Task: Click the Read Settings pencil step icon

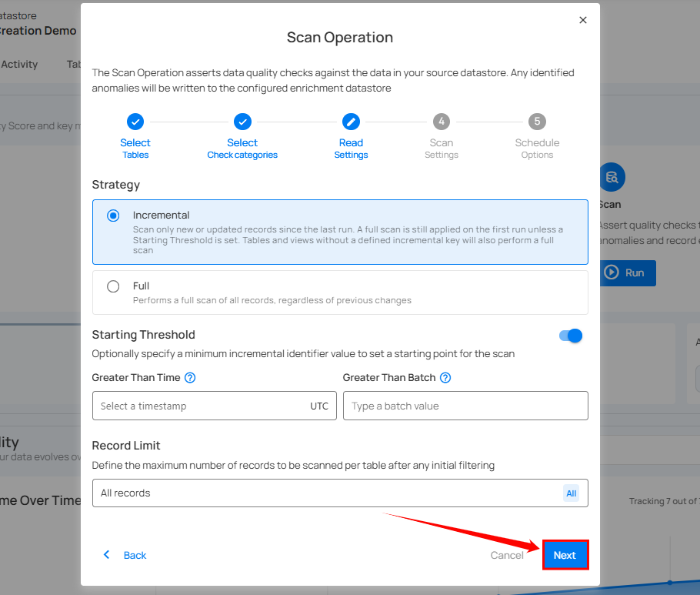Action: tap(351, 122)
